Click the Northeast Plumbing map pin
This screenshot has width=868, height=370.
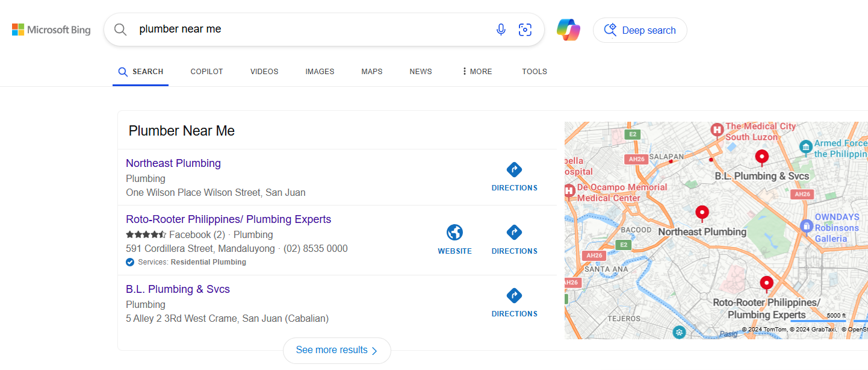click(x=702, y=214)
